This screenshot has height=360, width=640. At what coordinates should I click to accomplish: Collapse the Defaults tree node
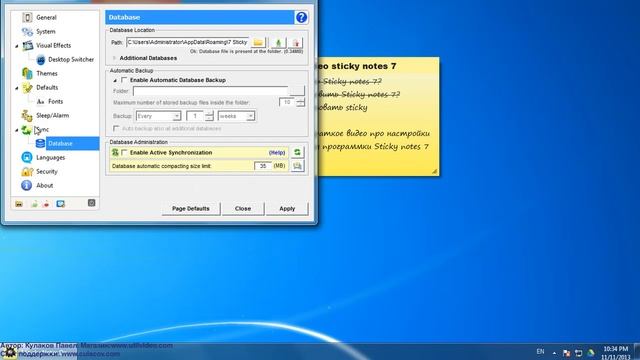pos(17,88)
